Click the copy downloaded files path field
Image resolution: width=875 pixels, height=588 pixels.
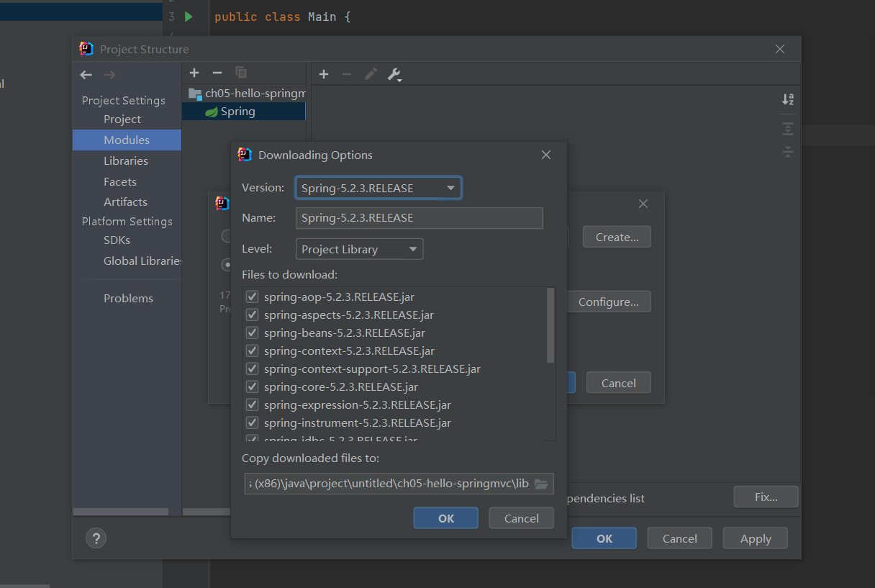(x=399, y=484)
